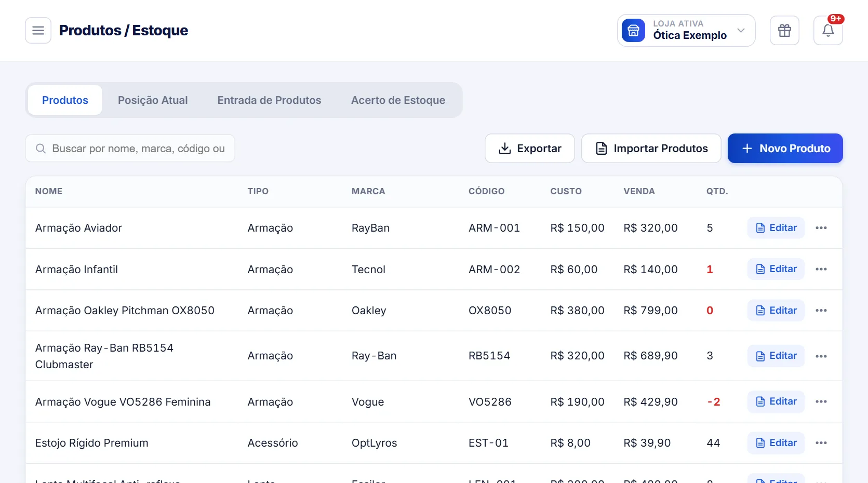Image resolution: width=868 pixels, height=483 pixels.
Task: Click code ARM-001
Action: pyautogui.click(x=495, y=228)
